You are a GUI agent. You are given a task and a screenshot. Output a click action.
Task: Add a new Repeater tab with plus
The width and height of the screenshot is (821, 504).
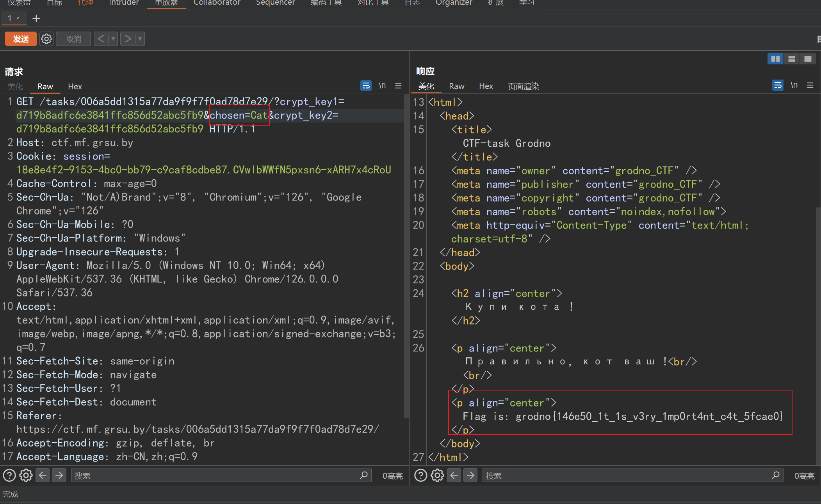(x=36, y=18)
